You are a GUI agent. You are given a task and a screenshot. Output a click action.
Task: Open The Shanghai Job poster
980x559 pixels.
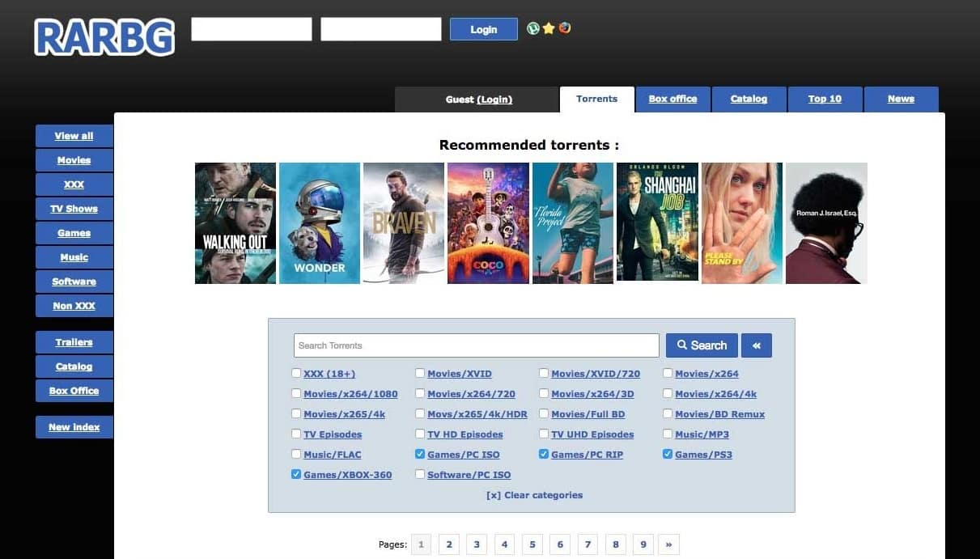coord(657,222)
